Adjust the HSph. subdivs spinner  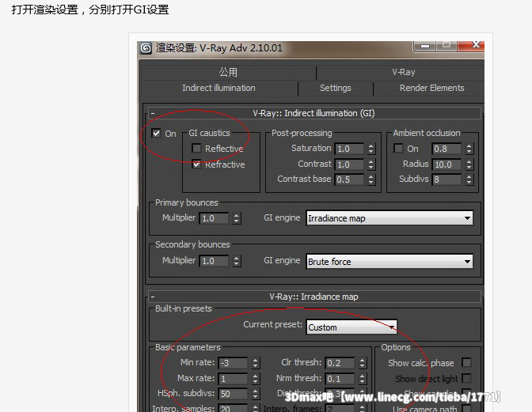256,394
